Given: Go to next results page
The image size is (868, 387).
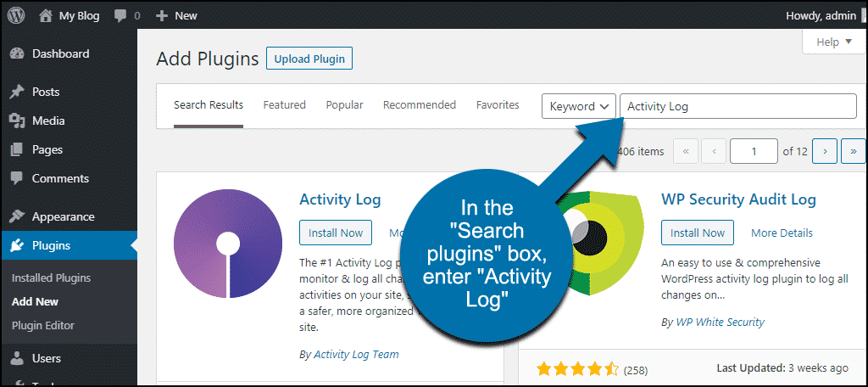Looking at the screenshot, I should pyautogui.click(x=825, y=151).
